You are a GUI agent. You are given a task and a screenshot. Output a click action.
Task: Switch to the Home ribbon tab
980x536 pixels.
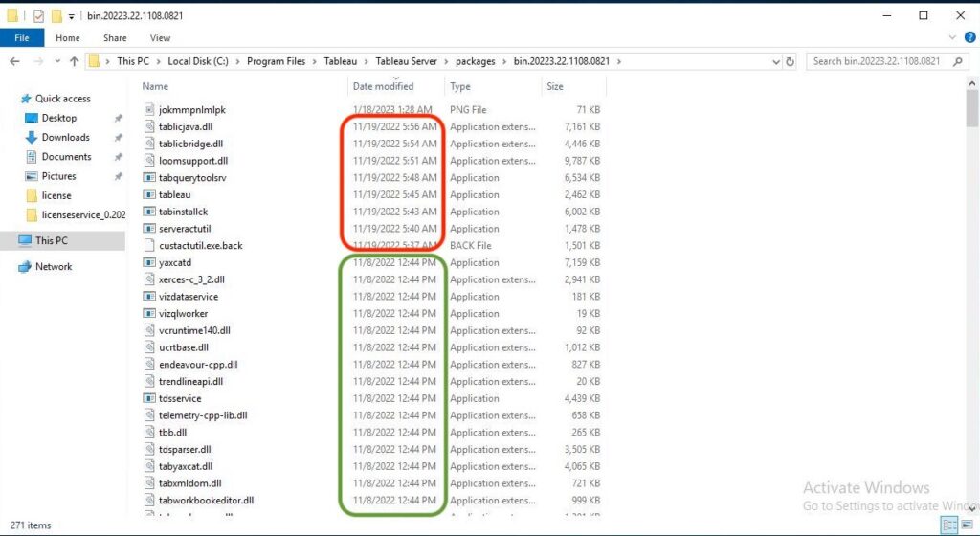(x=68, y=38)
